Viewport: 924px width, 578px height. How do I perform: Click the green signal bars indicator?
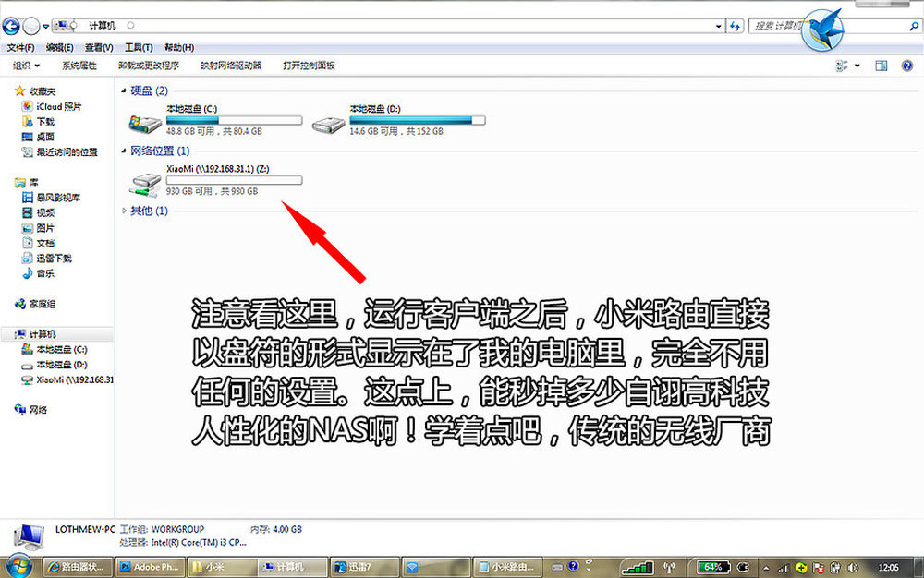tap(638, 568)
